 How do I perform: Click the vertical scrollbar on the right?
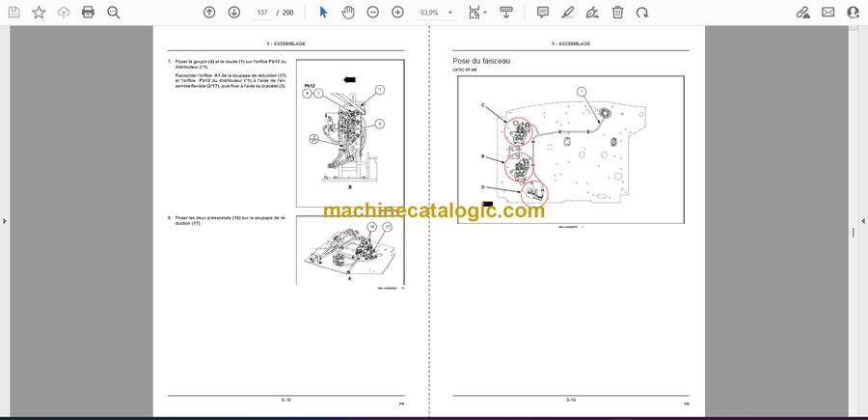pyautogui.click(x=854, y=233)
